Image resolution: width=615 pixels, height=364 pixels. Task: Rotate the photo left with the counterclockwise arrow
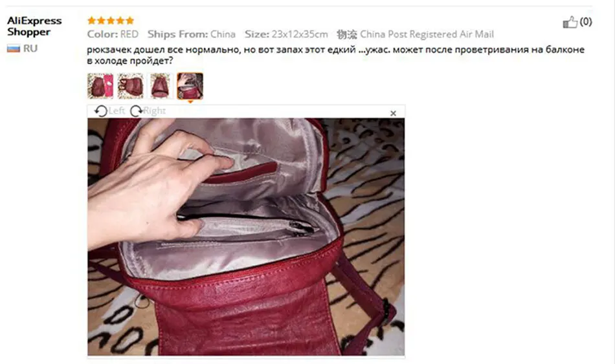pyautogui.click(x=101, y=111)
